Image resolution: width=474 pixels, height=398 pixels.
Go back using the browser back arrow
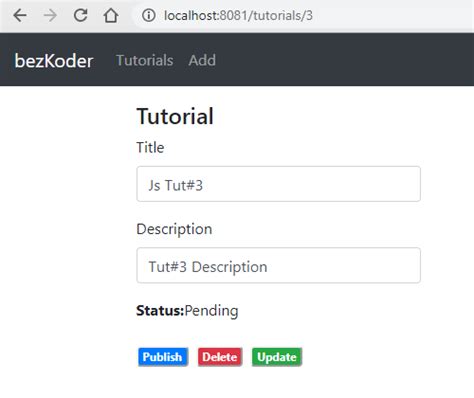20,15
